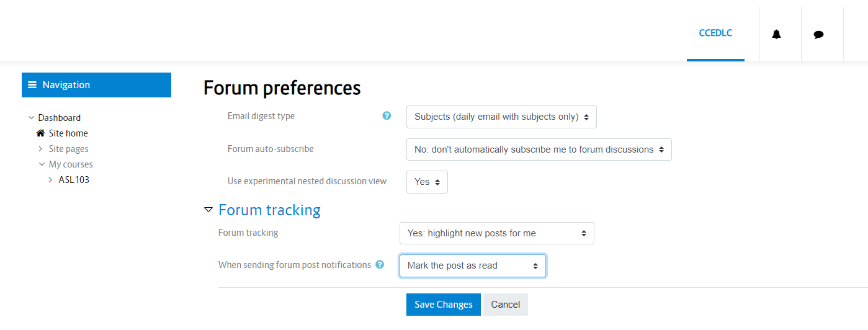
Task: Collapse the Dashboard tree node
Action: tap(31, 118)
